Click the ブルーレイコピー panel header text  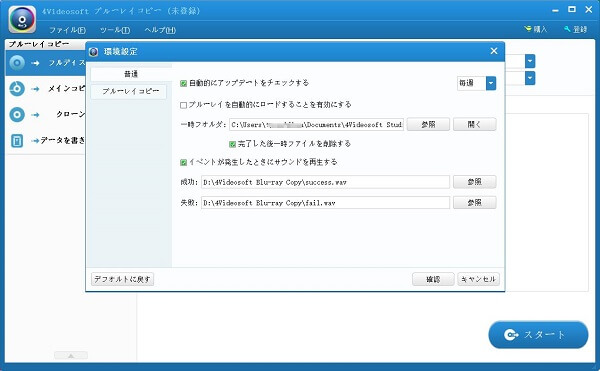(39, 44)
